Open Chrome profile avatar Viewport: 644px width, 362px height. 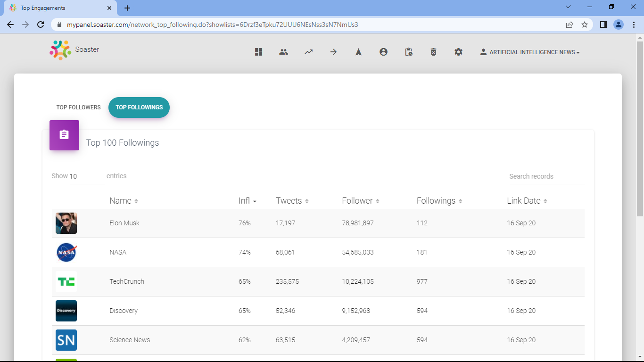(619, 25)
